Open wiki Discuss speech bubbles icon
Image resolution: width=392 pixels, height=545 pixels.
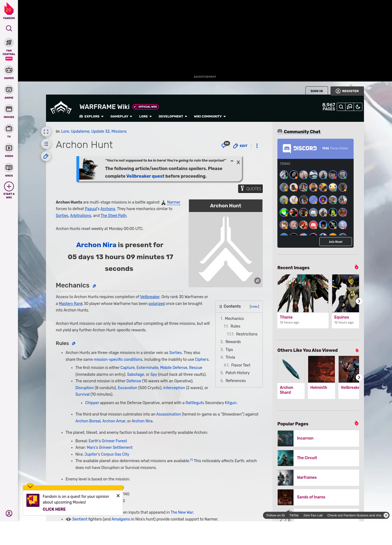(x=350, y=107)
